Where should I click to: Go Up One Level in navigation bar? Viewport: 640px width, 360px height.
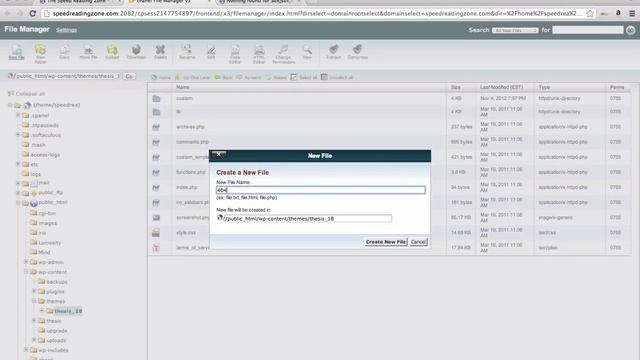192,77
